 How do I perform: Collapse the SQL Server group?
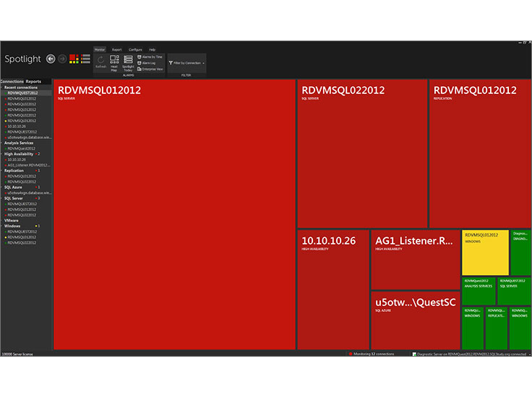pos(2,198)
